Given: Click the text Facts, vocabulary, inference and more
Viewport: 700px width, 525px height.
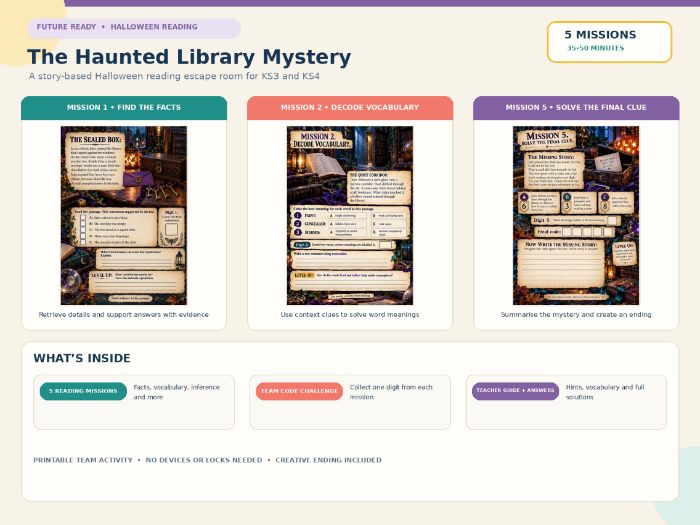Looking at the screenshot, I should click(177, 392).
